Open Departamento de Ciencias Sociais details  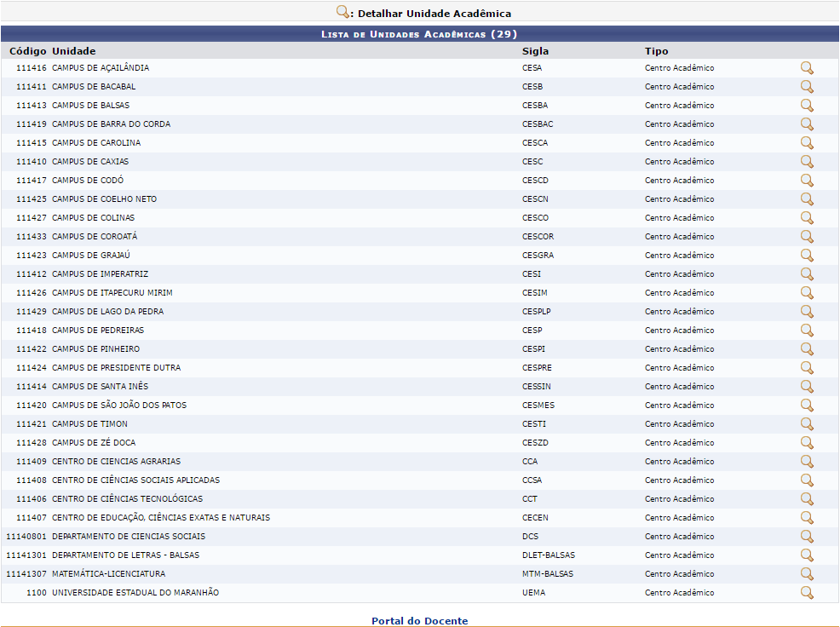[x=806, y=537]
